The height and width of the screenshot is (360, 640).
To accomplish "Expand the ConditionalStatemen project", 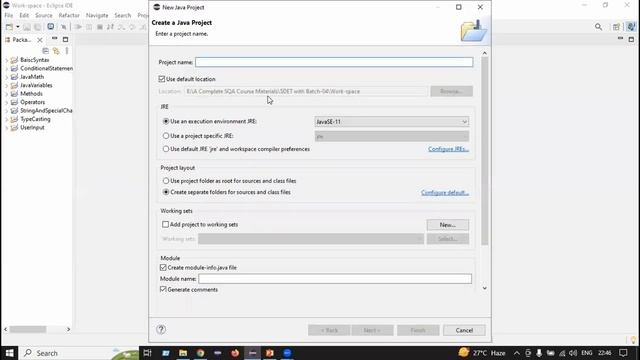I will (7, 69).
